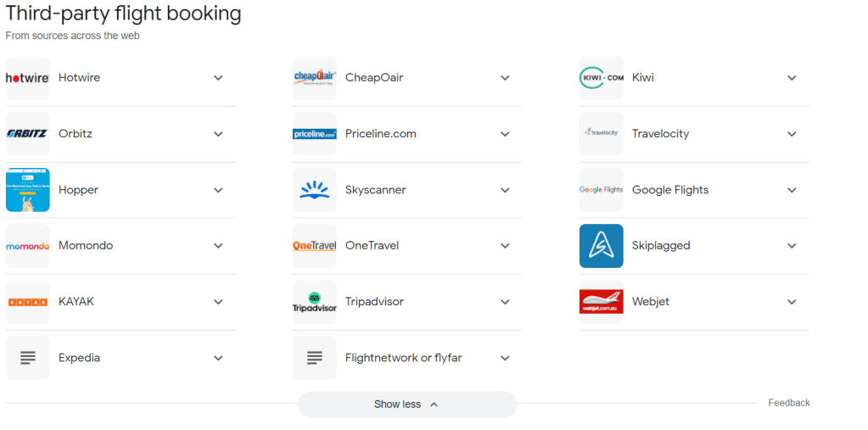The width and height of the screenshot is (868, 430).
Task: Open the Feedback link
Action: (789, 403)
